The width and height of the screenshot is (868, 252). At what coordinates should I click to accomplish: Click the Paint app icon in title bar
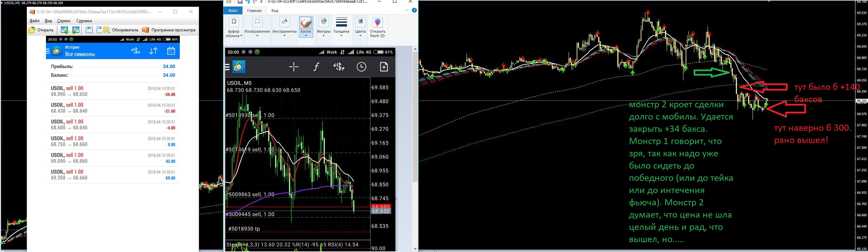point(229,2)
